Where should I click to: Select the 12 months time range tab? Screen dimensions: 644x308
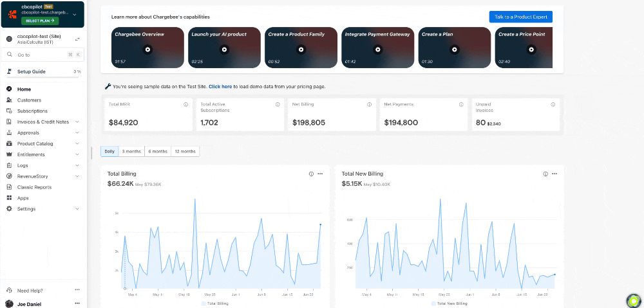(185, 151)
